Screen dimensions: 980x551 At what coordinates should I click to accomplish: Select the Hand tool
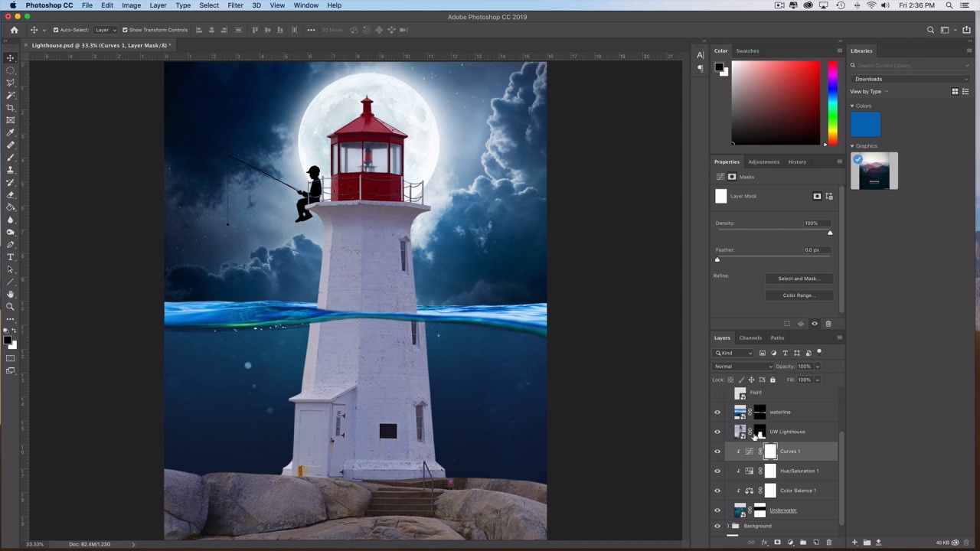pyautogui.click(x=11, y=294)
